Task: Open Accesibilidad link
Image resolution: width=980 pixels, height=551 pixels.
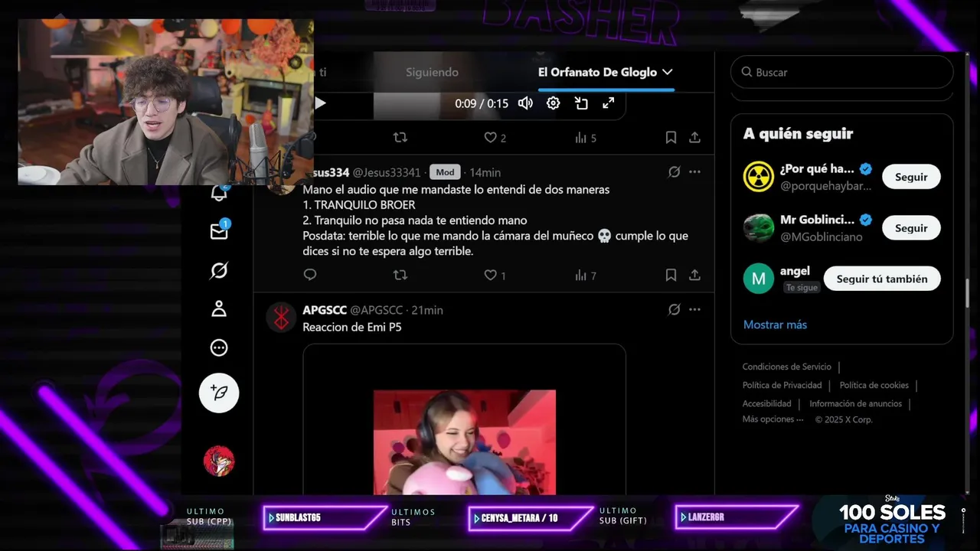Action: 766,403
